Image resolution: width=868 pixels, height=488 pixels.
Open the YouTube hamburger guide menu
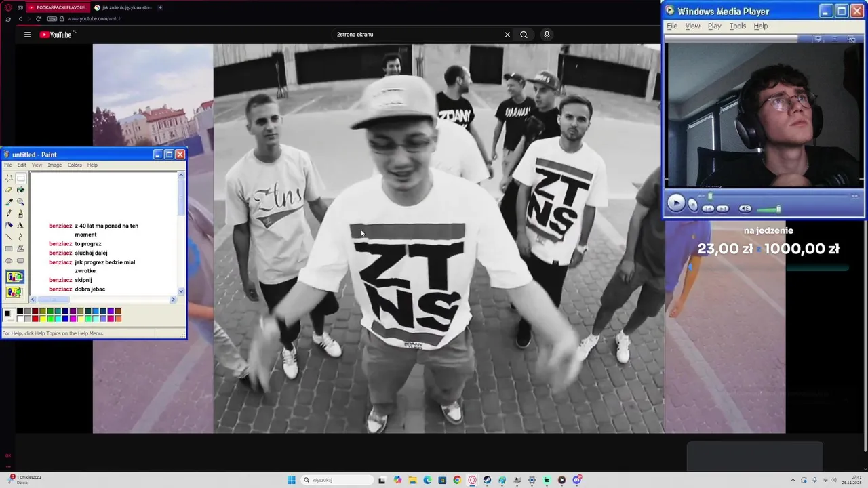[x=27, y=35]
